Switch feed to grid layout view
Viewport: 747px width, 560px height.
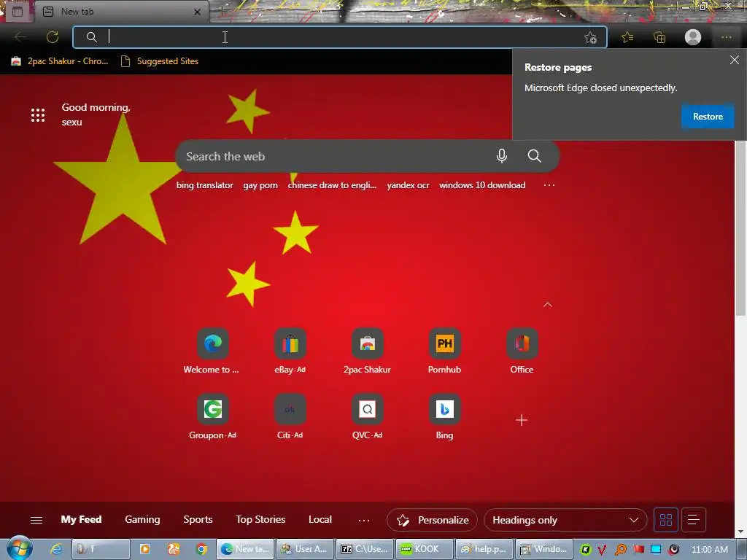[x=666, y=519]
